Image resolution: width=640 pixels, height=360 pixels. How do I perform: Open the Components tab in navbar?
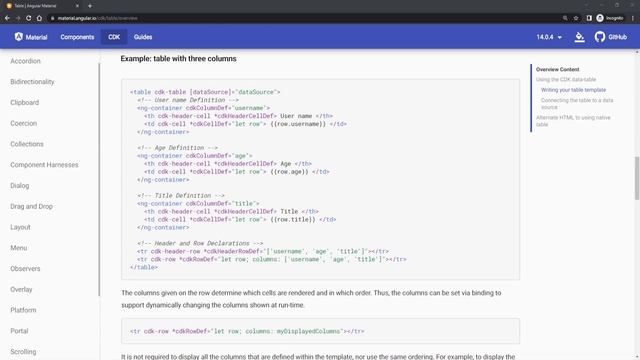(77, 37)
